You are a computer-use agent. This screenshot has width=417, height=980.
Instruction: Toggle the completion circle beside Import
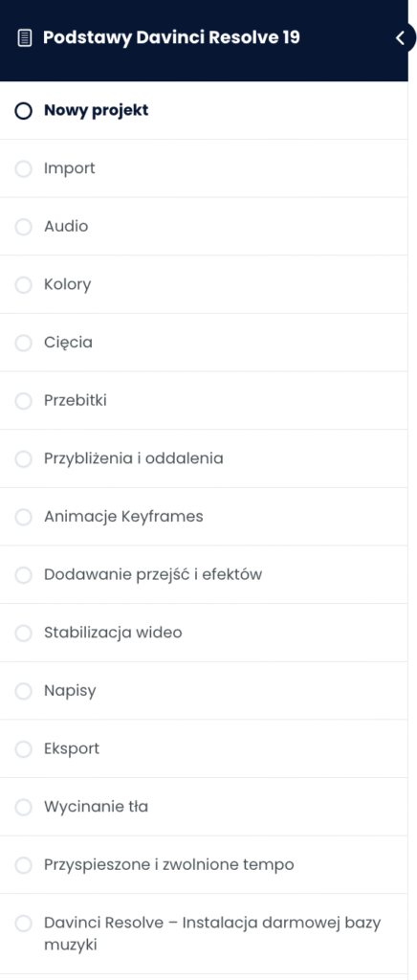point(23,168)
